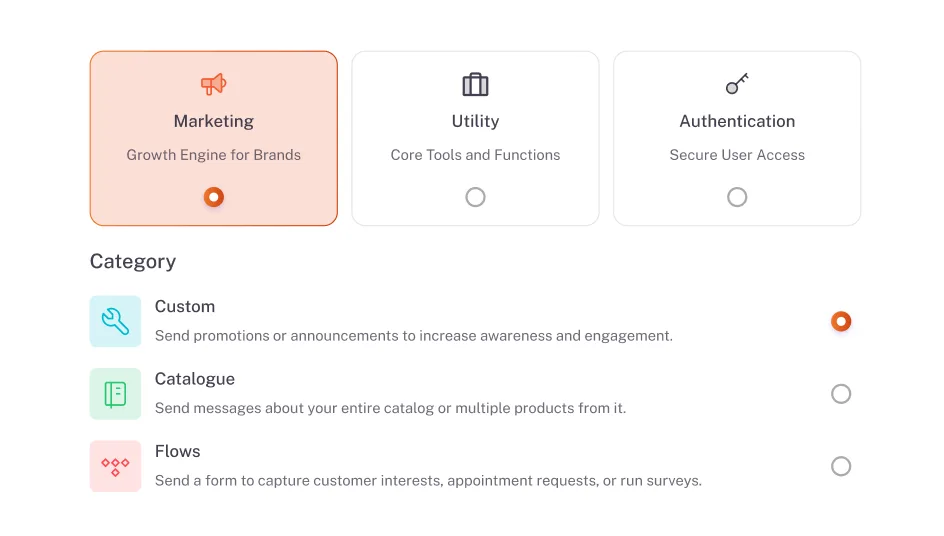The image size is (944, 536).
Task: Click the Marketing card title
Action: pyautogui.click(x=213, y=121)
